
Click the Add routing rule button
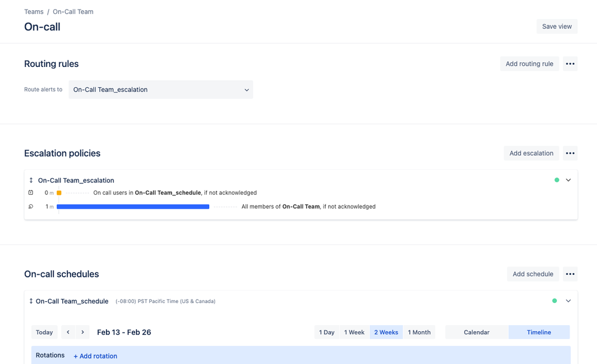coord(529,63)
